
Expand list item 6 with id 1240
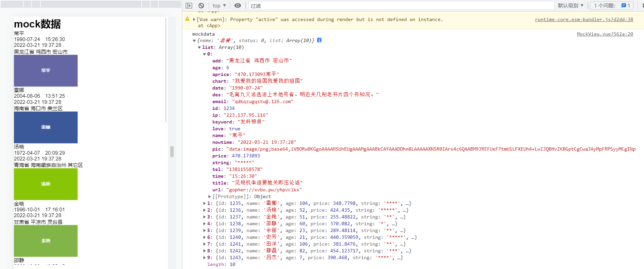point(204,237)
